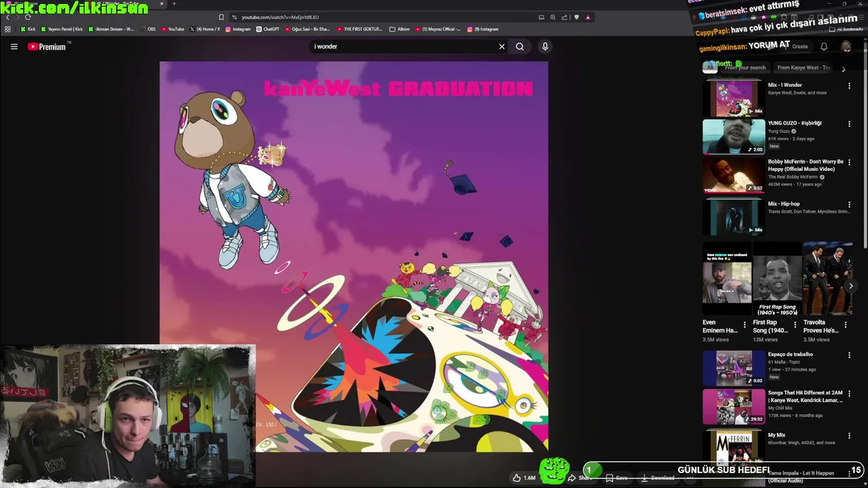Open 'Mix - I Wonder' thumbnail
Screen dimensions: 868x488
tap(734, 98)
